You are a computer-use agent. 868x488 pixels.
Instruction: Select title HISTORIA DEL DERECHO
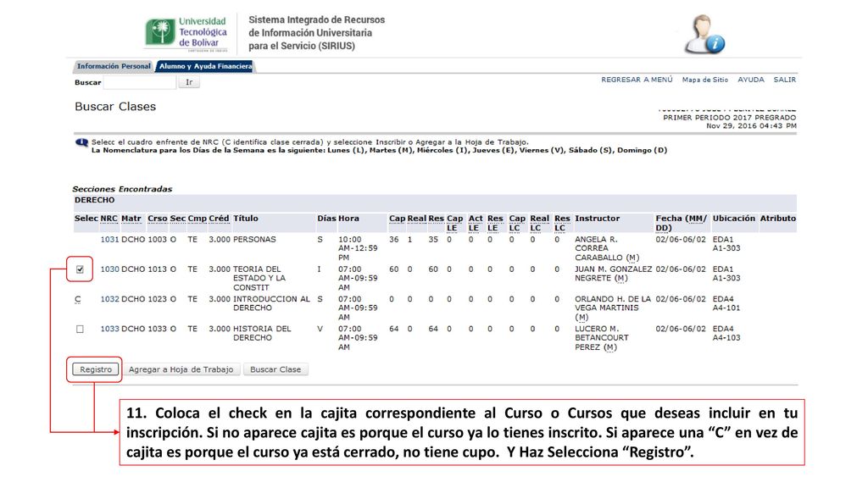[x=262, y=334]
